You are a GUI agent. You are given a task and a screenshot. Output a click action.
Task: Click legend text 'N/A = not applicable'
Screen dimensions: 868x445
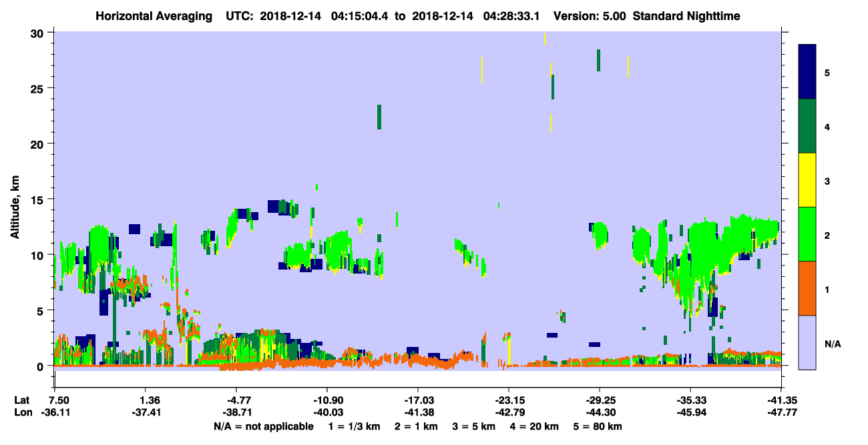pyautogui.click(x=263, y=426)
